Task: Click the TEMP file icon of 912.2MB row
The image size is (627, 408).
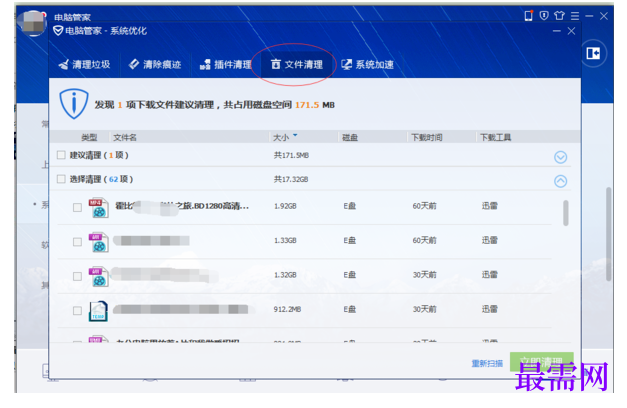Action: pos(98,311)
